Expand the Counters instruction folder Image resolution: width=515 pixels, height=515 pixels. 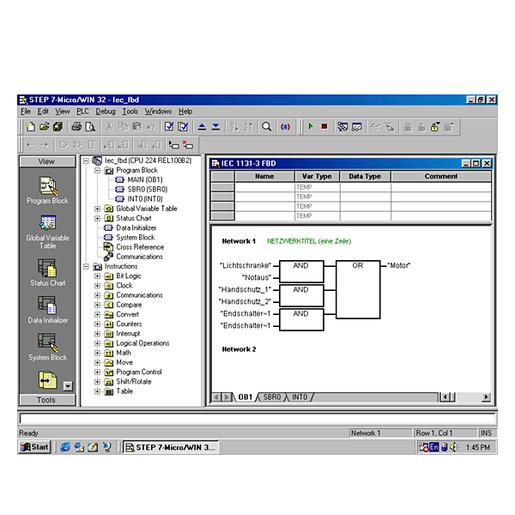(x=97, y=324)
